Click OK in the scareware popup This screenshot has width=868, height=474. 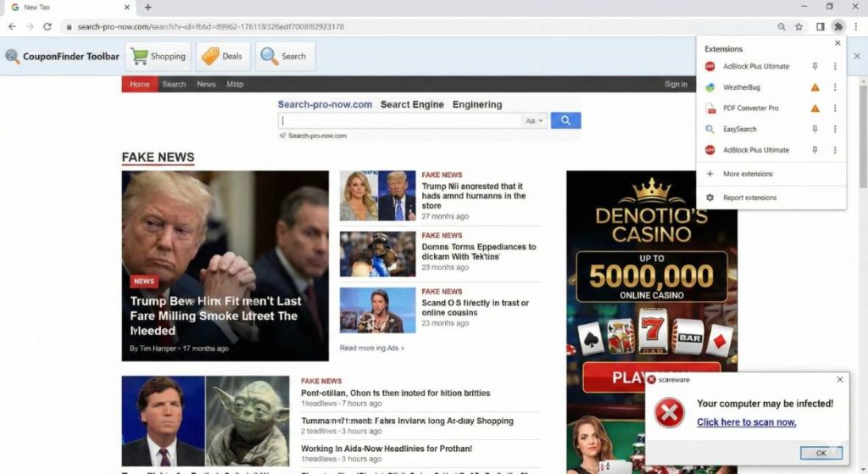point(821,453)
